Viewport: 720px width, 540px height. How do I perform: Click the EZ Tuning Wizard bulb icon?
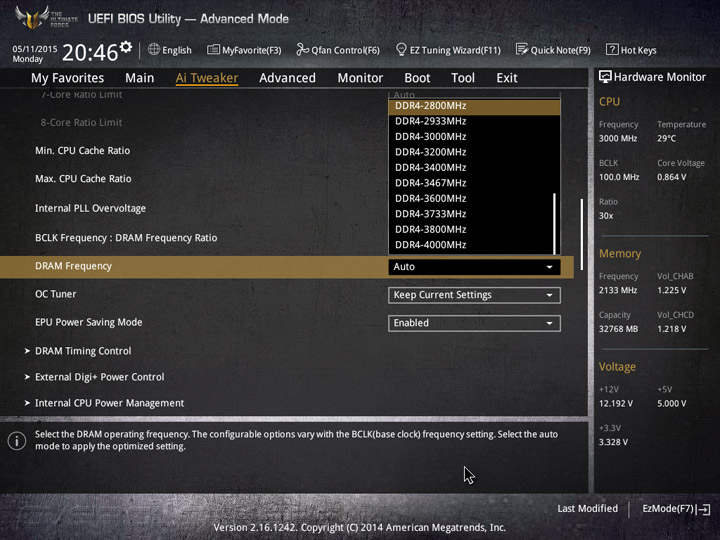pos(401,50)
